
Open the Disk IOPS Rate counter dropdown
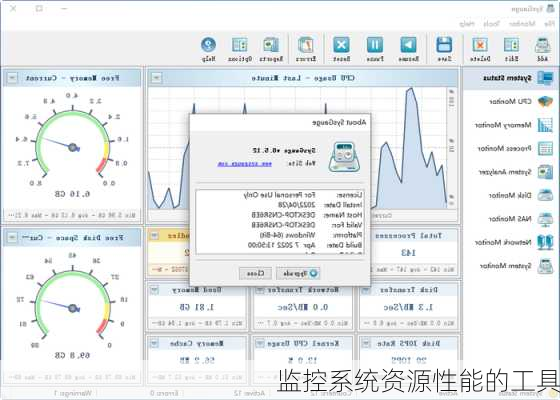point(366,344)
